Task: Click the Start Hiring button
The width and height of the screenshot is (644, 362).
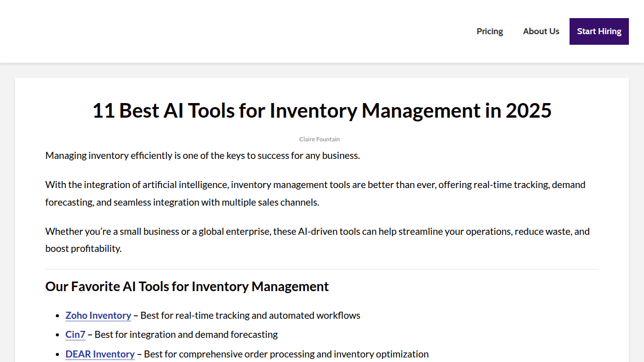Action: click(599, 31)
